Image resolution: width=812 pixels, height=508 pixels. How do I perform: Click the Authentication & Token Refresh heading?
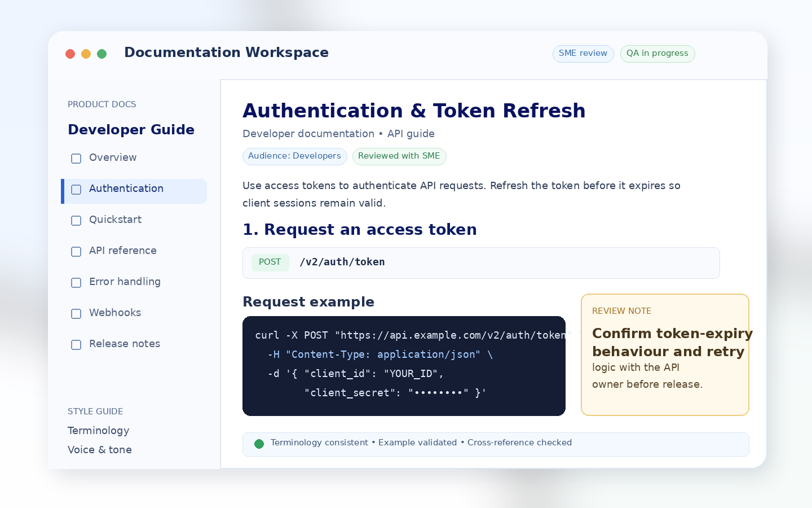414,111
